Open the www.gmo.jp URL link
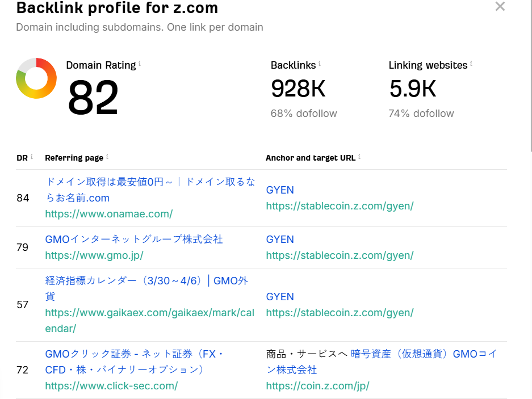The height and width of the screenshot is (399, 532). click(94, 255)
